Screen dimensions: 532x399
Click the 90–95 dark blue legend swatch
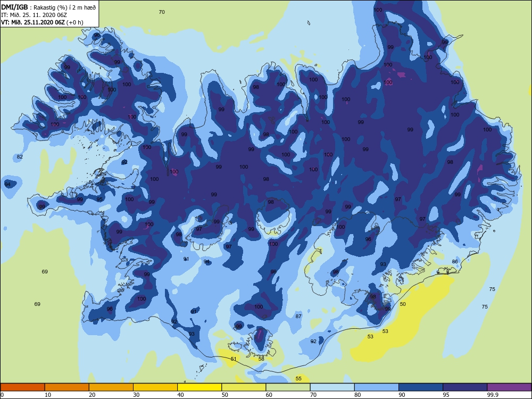421,387
